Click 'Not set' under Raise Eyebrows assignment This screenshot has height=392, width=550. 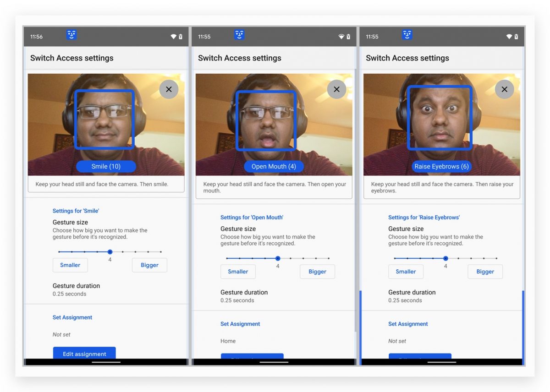[x=397, y=341]
